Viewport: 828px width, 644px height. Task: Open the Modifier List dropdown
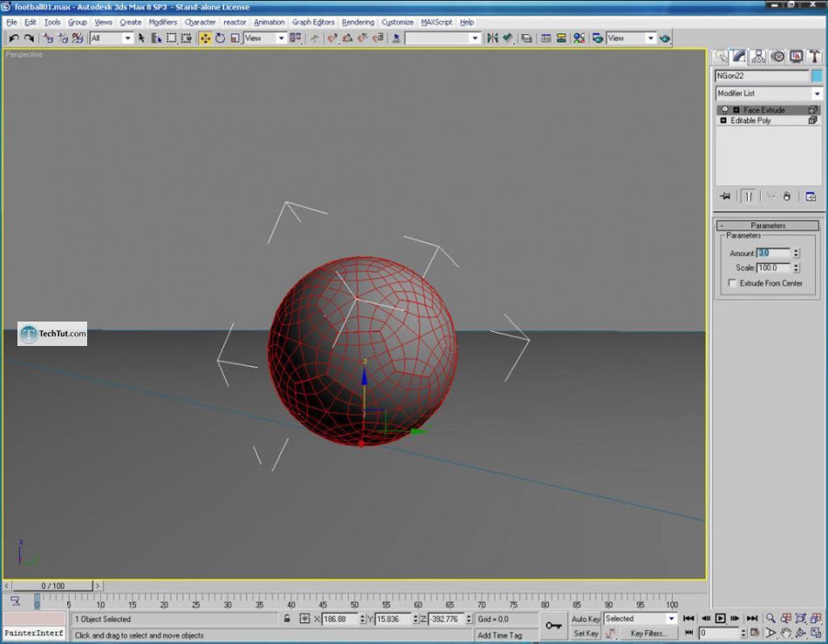(767, 93)
